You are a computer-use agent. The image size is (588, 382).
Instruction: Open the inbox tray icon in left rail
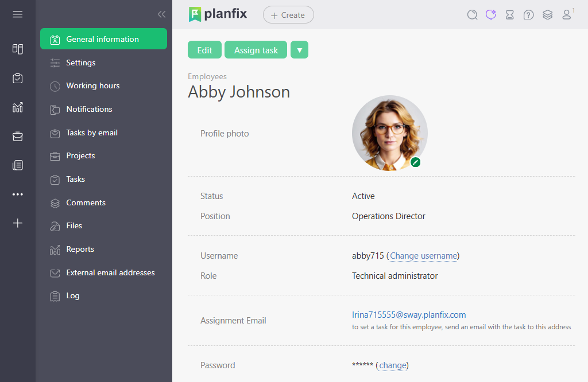18,137
